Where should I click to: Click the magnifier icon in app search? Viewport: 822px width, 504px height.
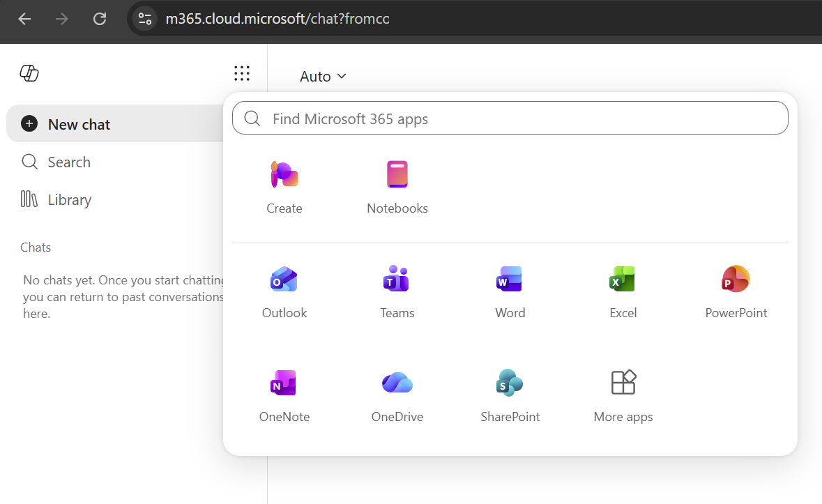pyautogui.click(x=252, y=119)
